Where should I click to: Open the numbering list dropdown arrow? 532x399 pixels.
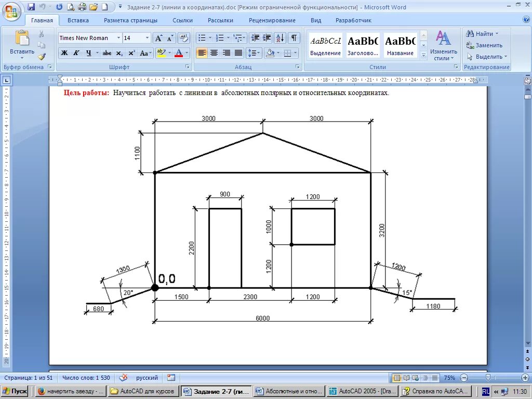click(229, 37)
